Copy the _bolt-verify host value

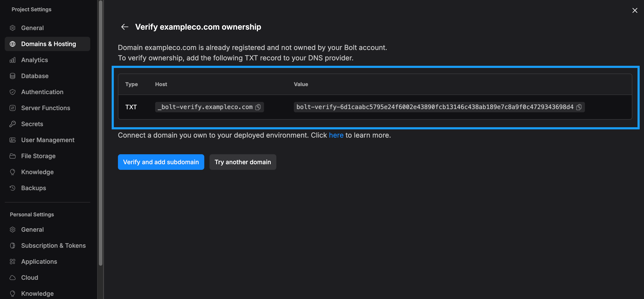pos(258,107)
